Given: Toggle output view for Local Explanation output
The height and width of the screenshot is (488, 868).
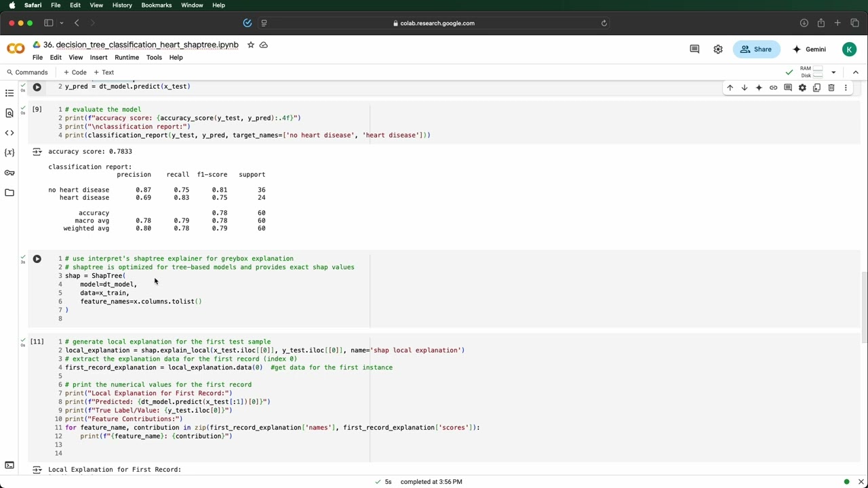Looking at the screenshot, I should [x=37, y=469].
